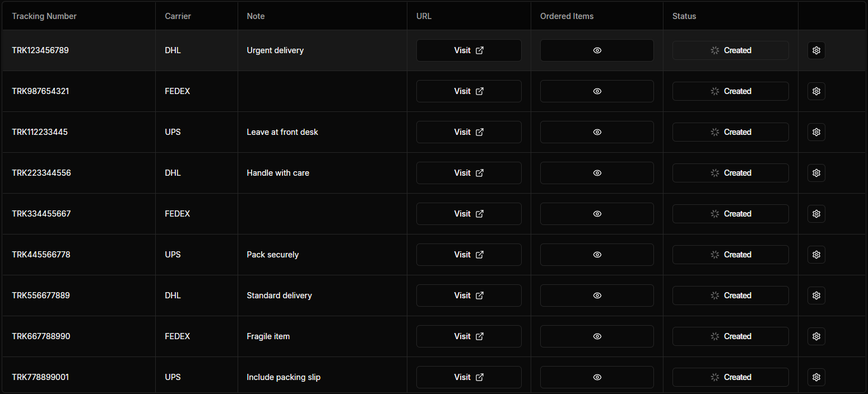Visit the tracking URL for TRK334455667
Viewport: 868px width, 394px height.
[469, 214]
